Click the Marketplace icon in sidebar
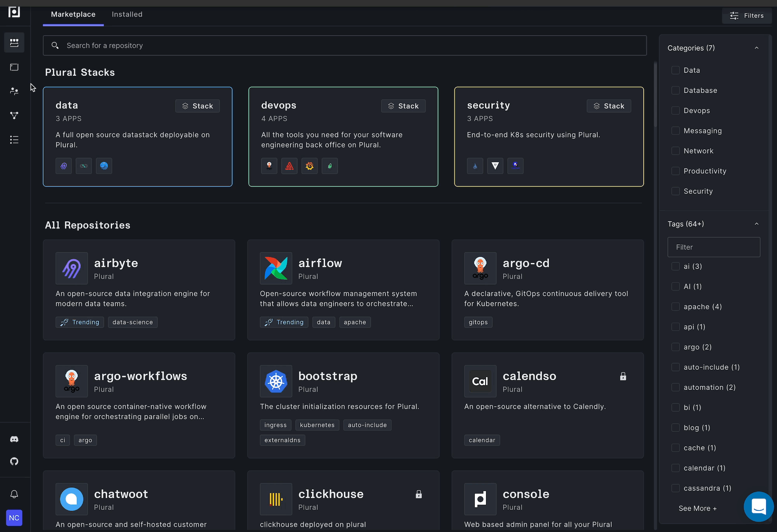This screenshot has width=777, height=532. (14, 43)
